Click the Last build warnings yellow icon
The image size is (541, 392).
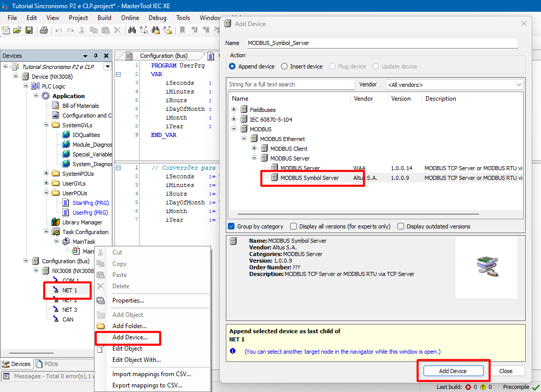click(483, 387)
